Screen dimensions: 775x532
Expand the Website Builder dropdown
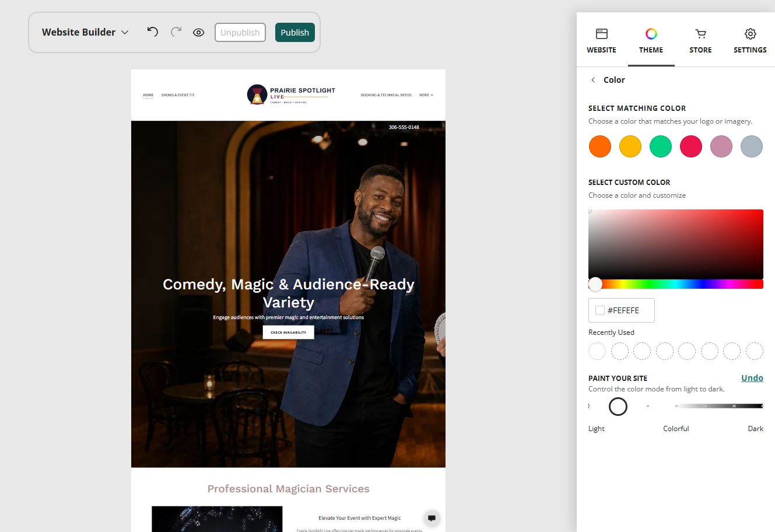pyautogui.click(x=85, y=32)
